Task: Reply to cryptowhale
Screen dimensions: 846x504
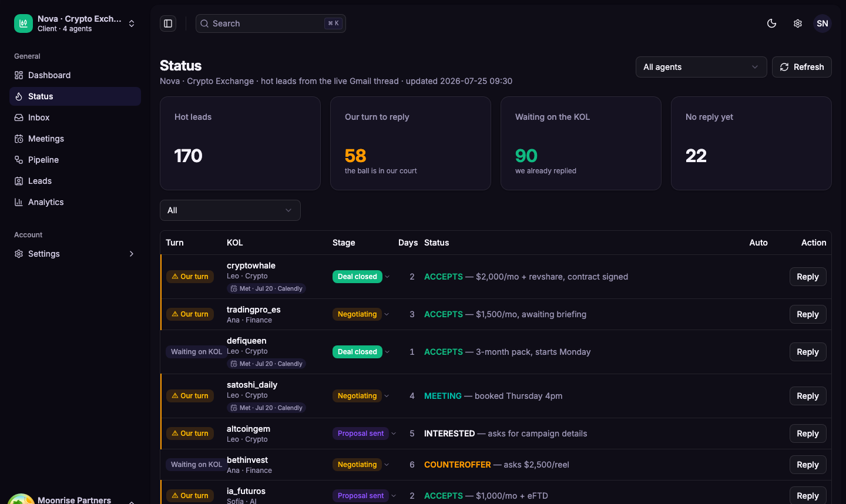Action: point(808,277)
